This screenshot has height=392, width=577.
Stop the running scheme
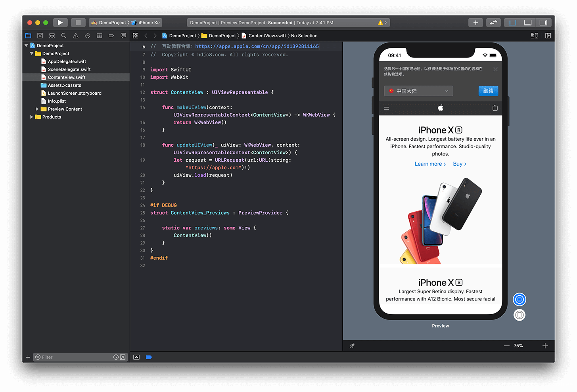pyautogui.click(x=78, y=23)
